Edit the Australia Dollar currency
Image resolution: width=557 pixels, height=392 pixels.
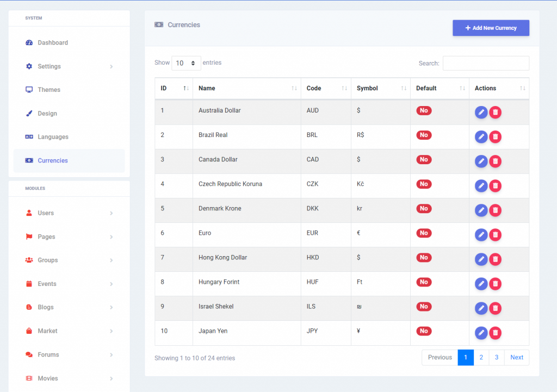tap(481, 112)
